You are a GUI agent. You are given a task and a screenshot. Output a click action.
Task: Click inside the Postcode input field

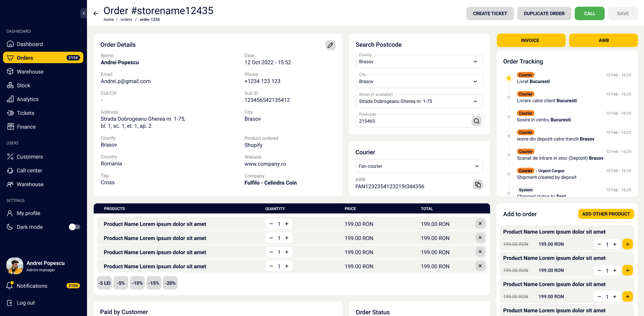[399, 121]
